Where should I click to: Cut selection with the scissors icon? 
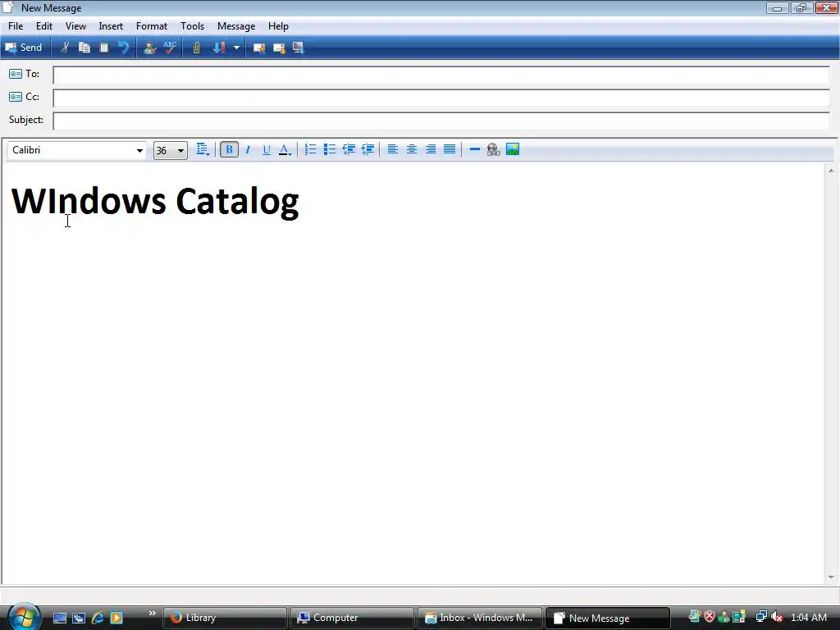[x=64, y=48]
